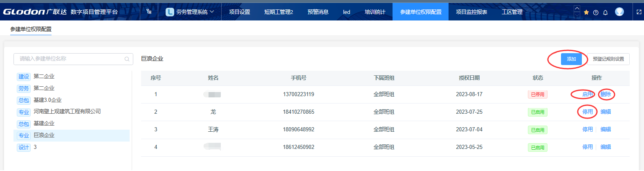644x171 pixels.
Task: Click the phone number 18090648992
Action: [x=298, y=129]
